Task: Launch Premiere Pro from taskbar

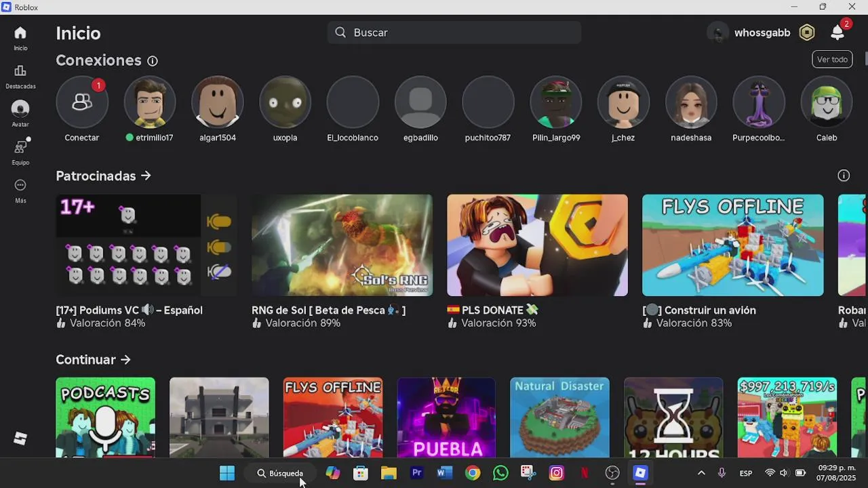Action: pos(417,473)
